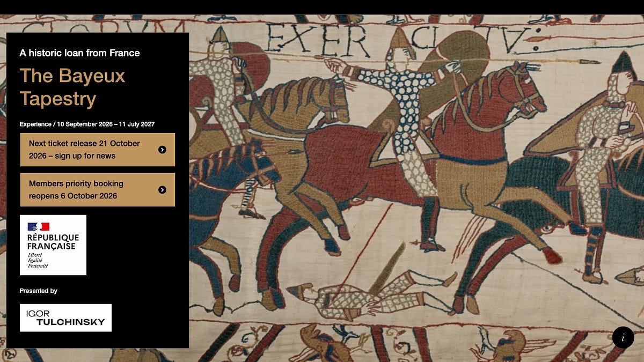Select 'The Bayeux Tapestry' heading
Image resolution: width=644 pixels, height=362 pixels.
pyautogui.click(x=72, y=87)
